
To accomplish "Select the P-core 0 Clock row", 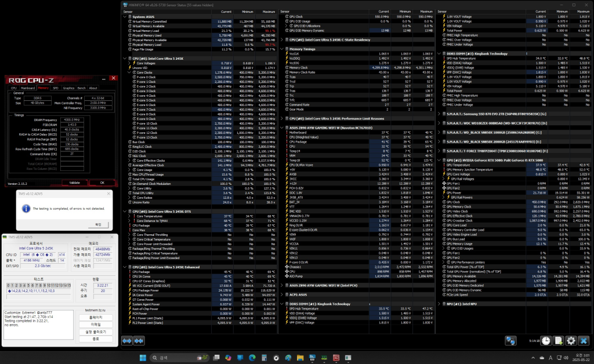I will (x=201, y=77).
